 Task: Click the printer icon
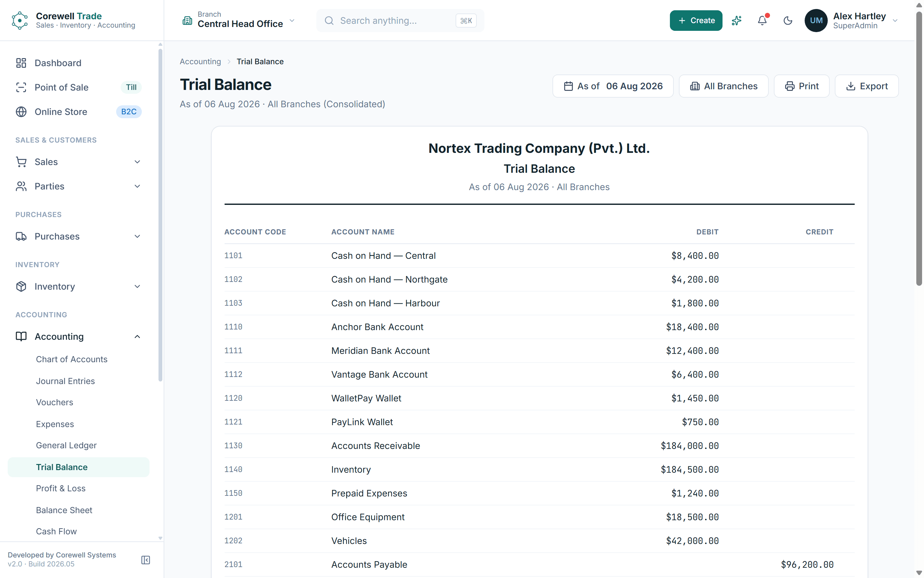790,86
